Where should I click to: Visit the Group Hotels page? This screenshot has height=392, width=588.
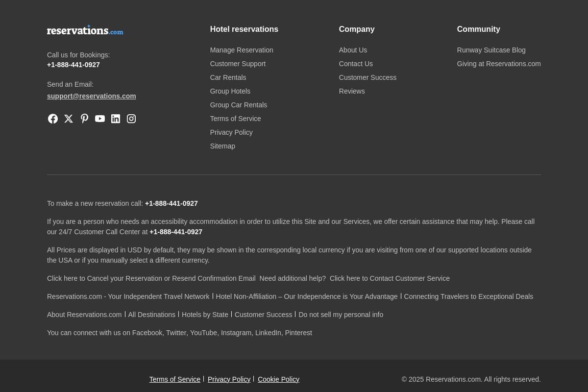point(230,91)
